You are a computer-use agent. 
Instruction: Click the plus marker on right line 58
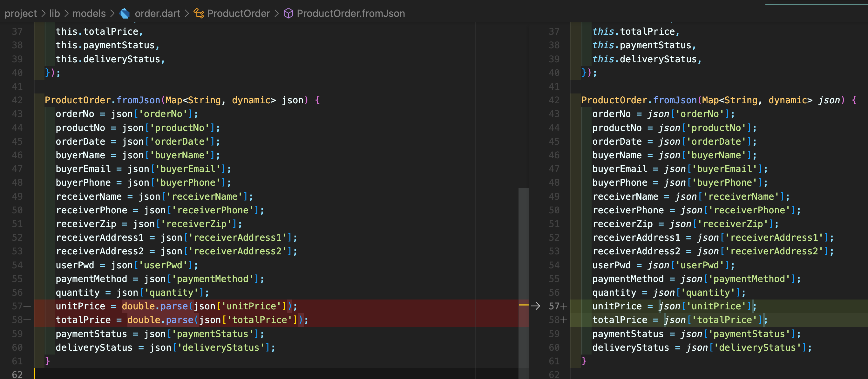pyautogui.click(x=564, y=320)
